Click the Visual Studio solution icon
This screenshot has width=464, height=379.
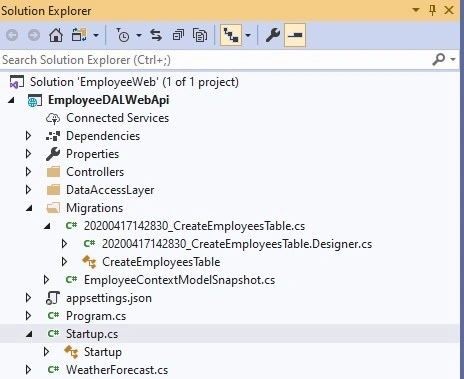pyautogui.click(x=17, y=82)
